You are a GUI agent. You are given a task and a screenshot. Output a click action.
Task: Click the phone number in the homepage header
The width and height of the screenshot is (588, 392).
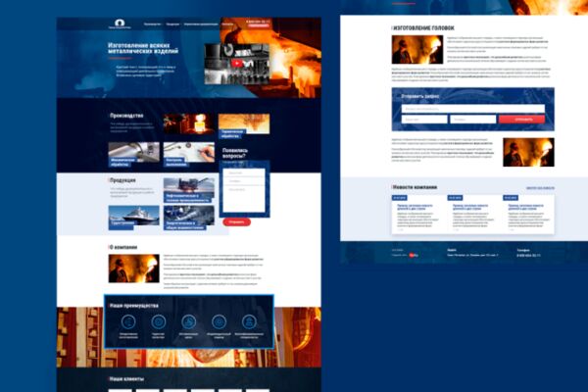pos(258,22)
